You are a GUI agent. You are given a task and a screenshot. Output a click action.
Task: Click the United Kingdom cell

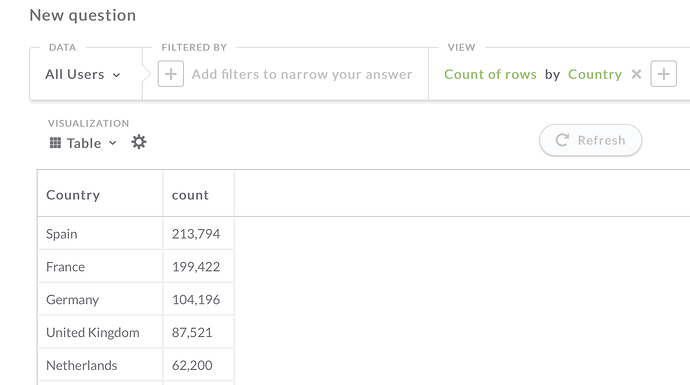[x=100, y=333]
